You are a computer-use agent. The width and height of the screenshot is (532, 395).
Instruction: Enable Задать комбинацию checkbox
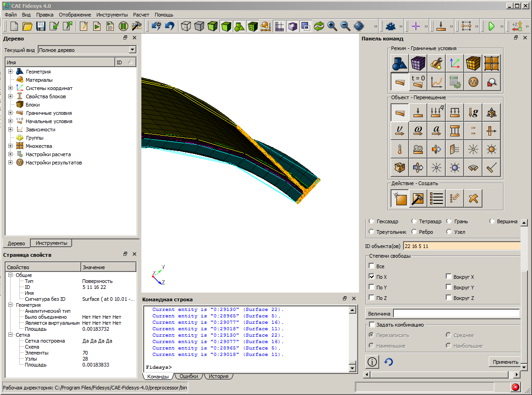371,324
